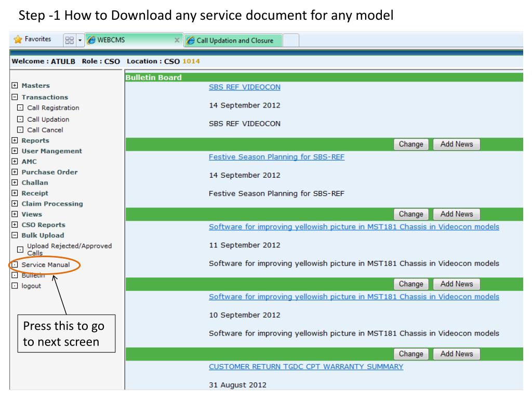Expand the Challan tree node
Viewport: 532px width, 399px height.
coord(15,182)
